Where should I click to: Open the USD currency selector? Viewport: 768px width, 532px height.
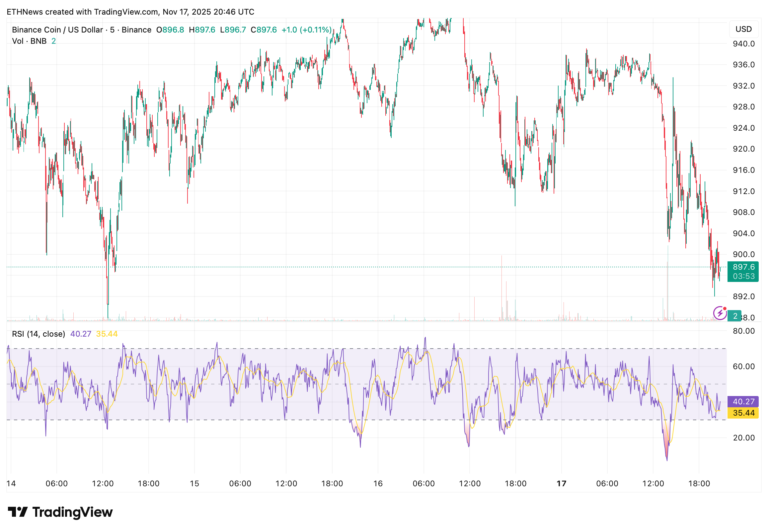point(743,29)
